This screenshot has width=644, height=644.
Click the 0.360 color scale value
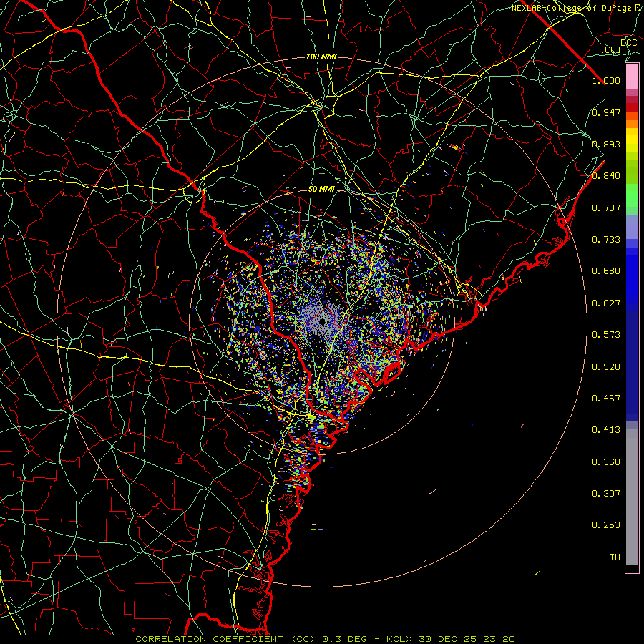tap(606, 462)
